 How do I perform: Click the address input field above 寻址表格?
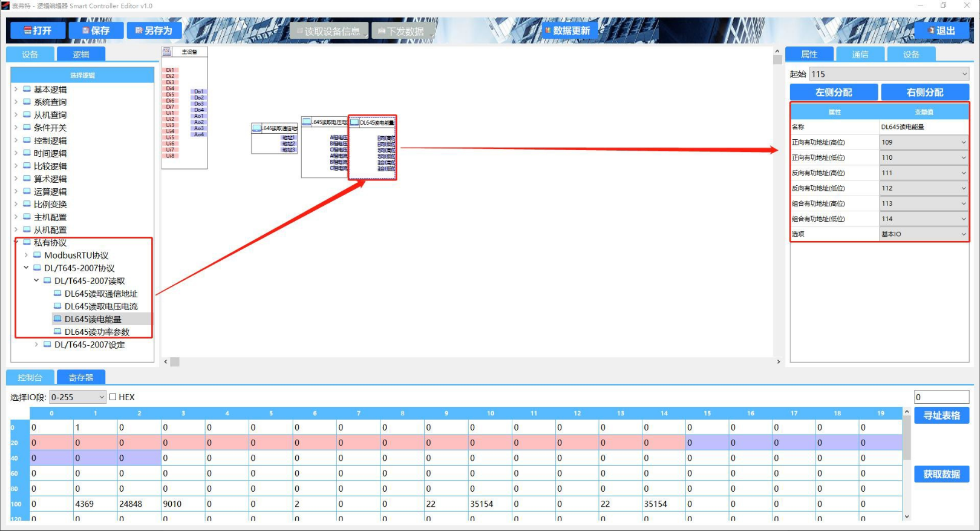pos(941,397)
